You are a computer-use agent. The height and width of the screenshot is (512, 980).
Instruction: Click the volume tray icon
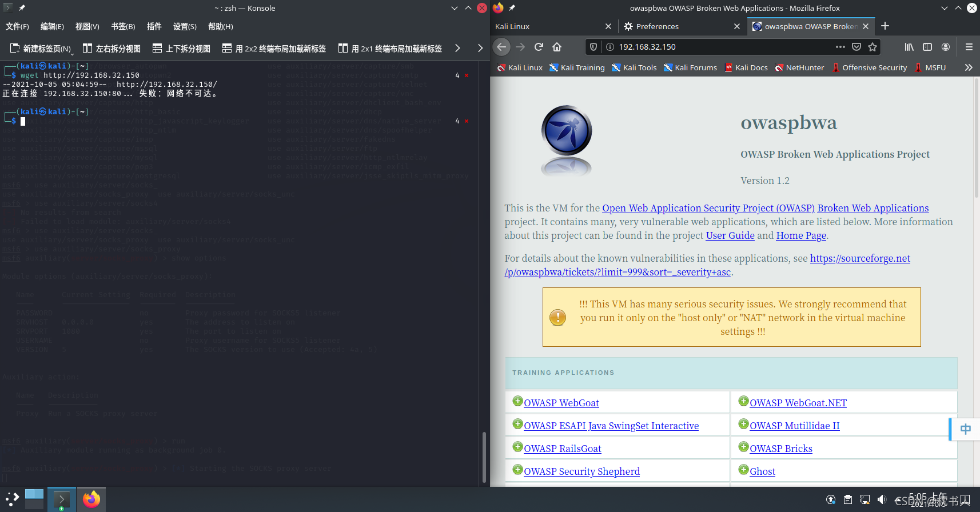pos(882,499)
